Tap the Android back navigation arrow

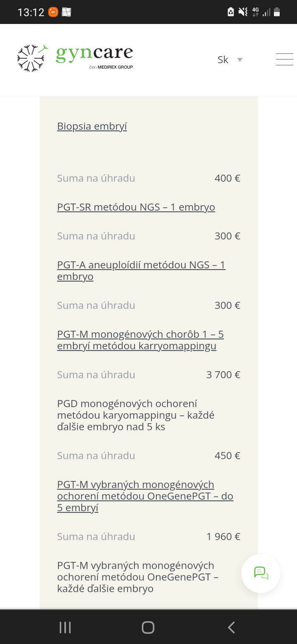tap(231, 627)
